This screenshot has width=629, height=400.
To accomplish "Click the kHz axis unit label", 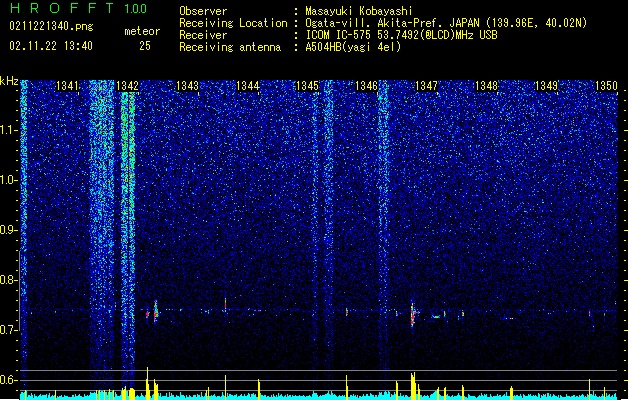I will coord(9,81).
